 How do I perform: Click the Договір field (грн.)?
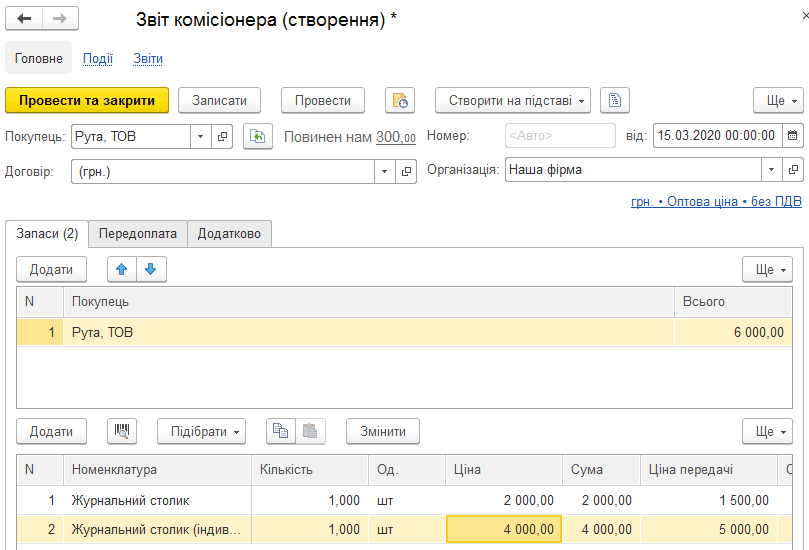pos(223,171)
